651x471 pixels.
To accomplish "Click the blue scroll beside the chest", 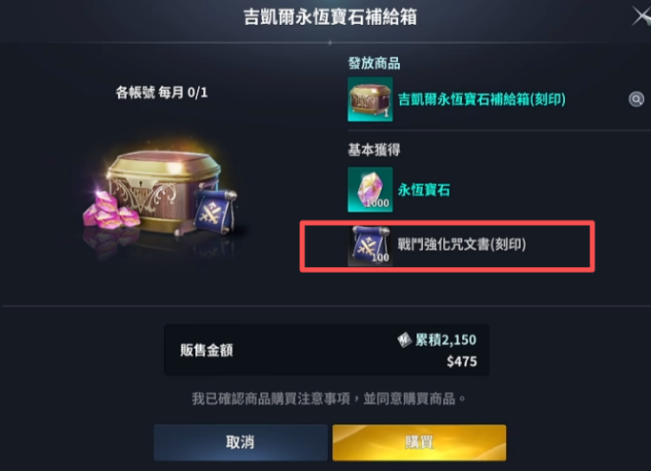I will click(216, 211).
